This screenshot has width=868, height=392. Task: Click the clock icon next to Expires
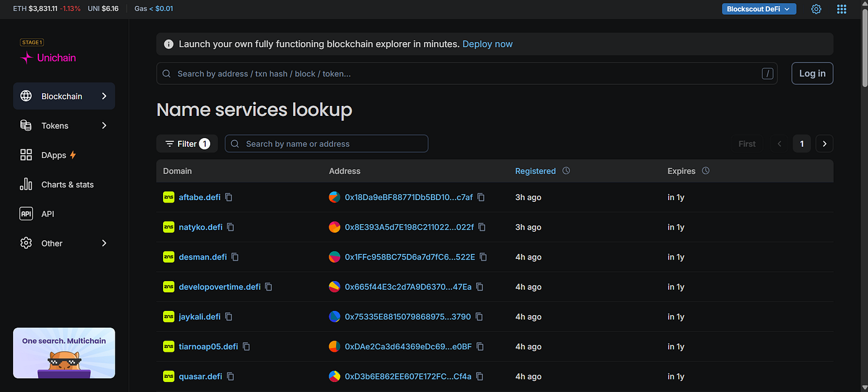[706, 171]
